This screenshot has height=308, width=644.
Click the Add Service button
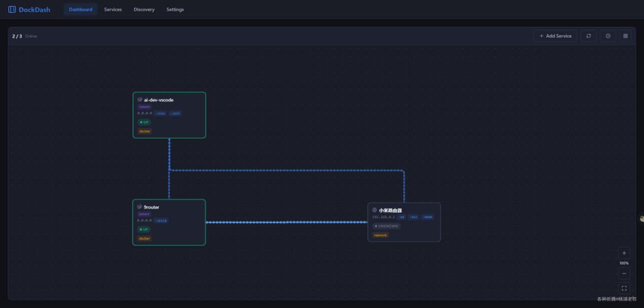pos(555,36)
